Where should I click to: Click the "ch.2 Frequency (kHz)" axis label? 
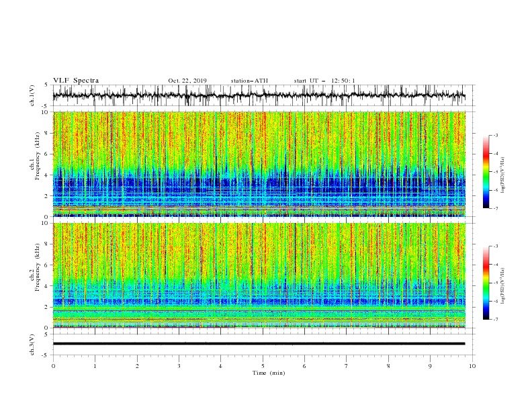tap(35, 267)
